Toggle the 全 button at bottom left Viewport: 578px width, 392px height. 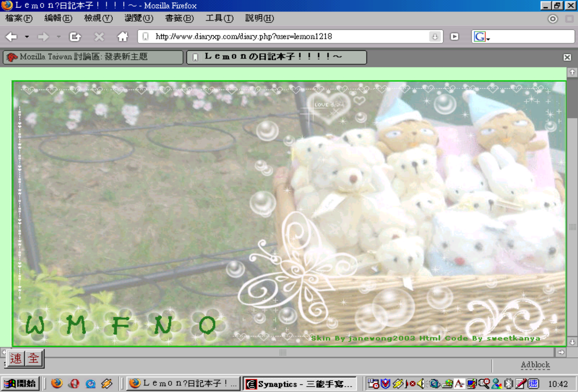34,358
